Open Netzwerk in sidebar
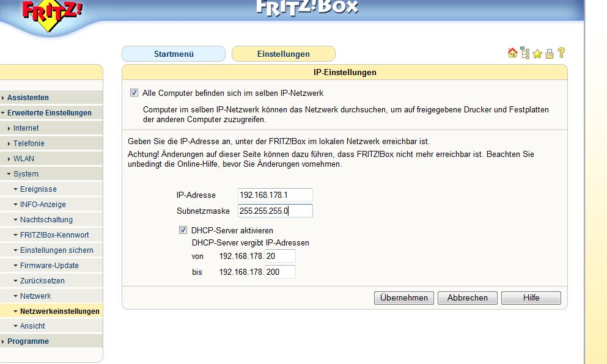The image size is (607, 364). pyautogui.click(x=35, y=296)
